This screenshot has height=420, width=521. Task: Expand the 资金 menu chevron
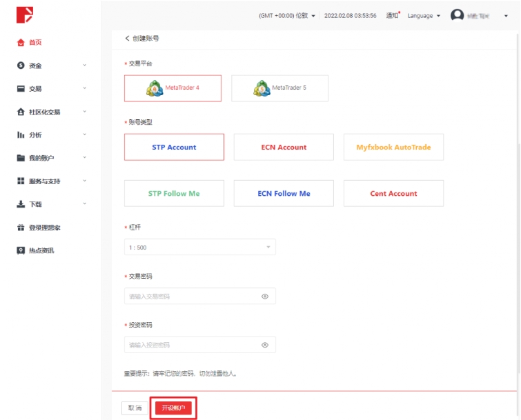pos(84,65)
